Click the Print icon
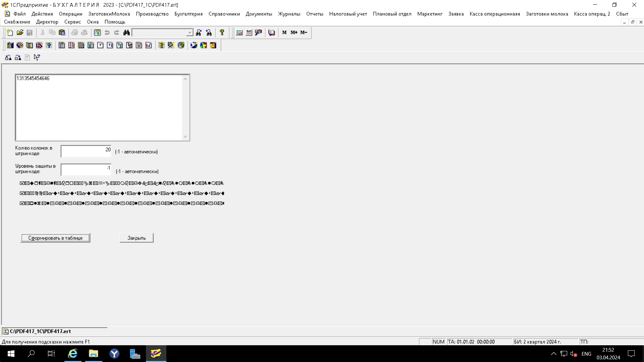Viewport: 644px width, 362px height. tap(75, 33)
